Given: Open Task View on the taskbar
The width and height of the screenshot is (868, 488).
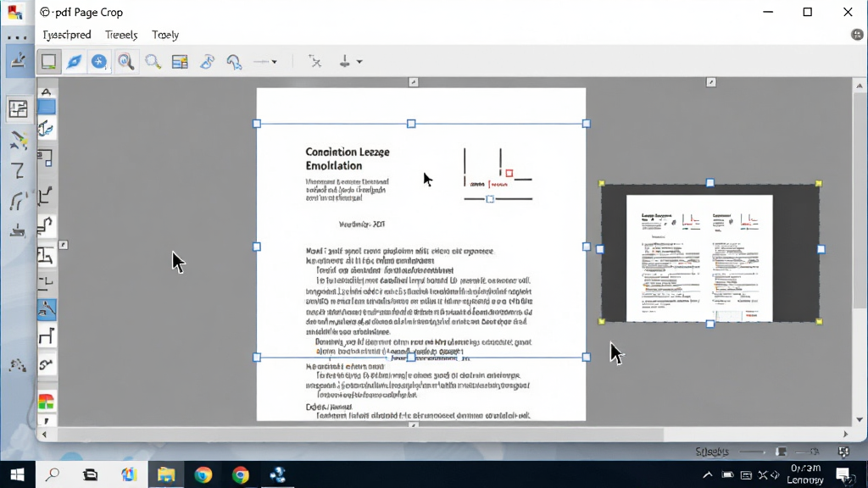Looking at the screenshot, I should point(90,474).
